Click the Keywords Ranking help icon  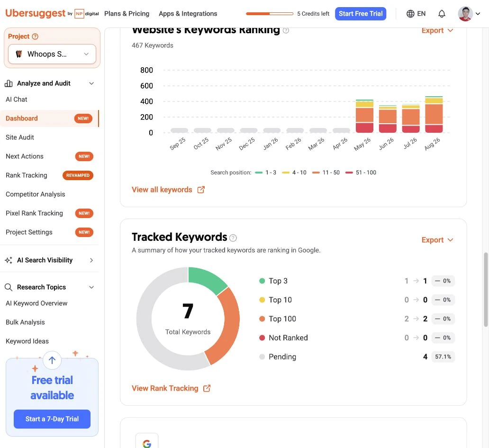[286, 30]
